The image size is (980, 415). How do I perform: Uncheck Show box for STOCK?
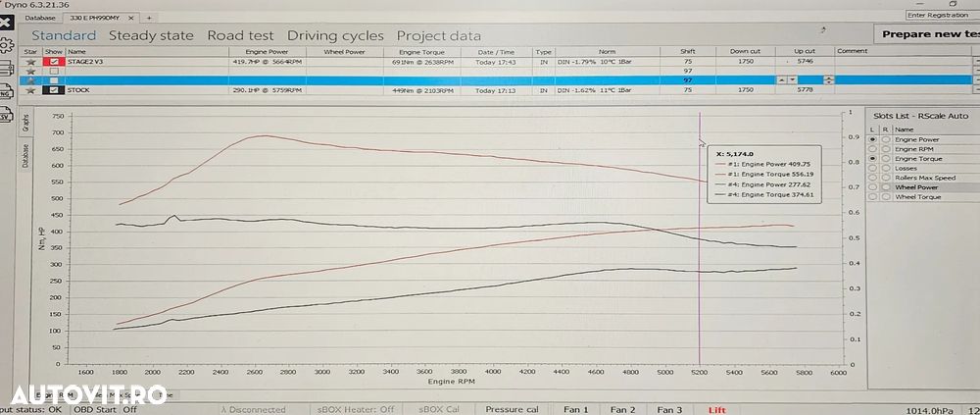click(x=54, y=91)
